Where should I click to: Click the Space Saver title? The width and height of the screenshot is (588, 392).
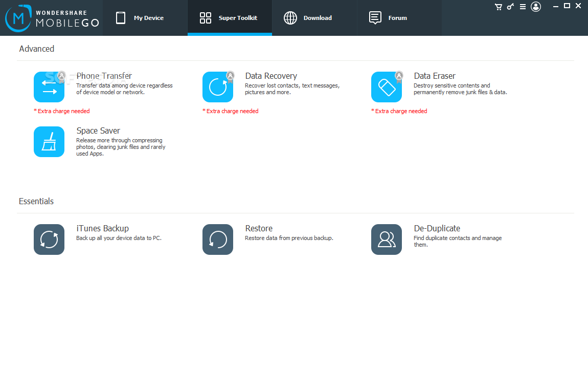pyautogui.click(x=98, y=130)
